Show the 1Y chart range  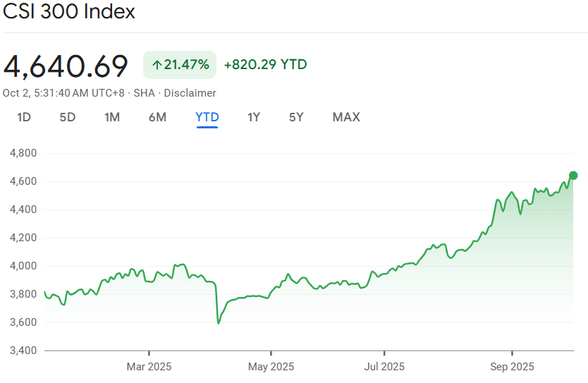(254, 117)
